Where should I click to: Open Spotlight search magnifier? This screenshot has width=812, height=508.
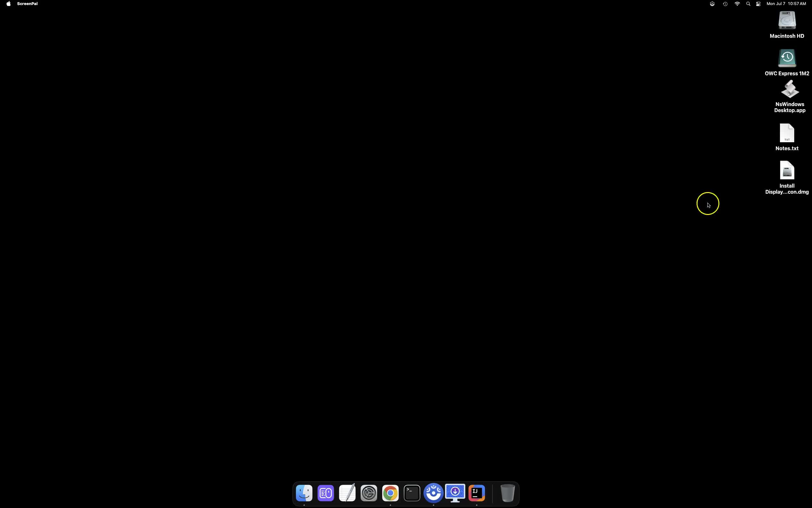(748, 4)
